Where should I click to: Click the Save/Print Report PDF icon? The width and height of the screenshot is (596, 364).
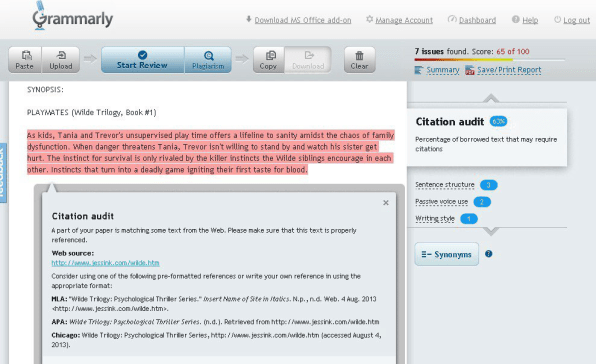pyautogui.click(x=470, y=70)
